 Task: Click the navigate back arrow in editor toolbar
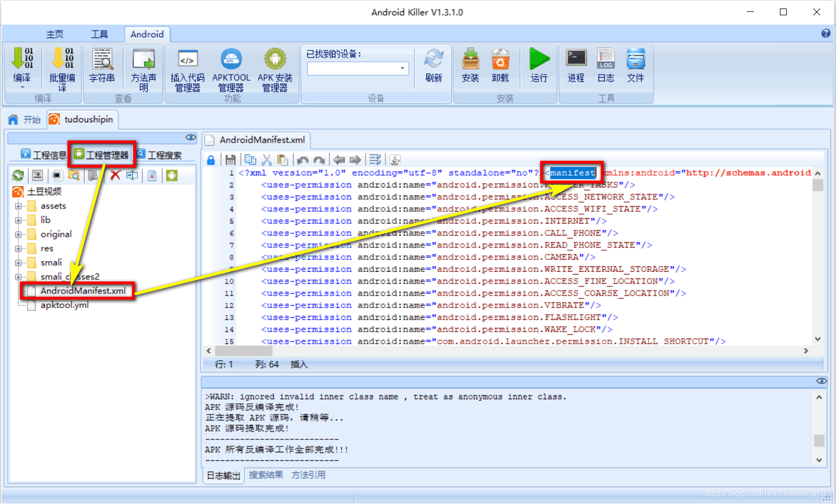(x=339, y=160)
